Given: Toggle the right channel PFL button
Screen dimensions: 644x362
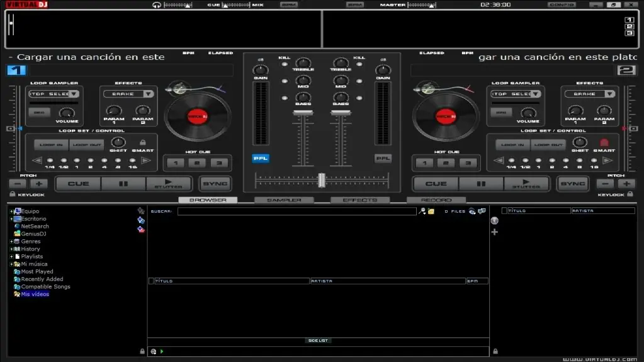Looking at the screenshot, I should click(x=383, y=158).
